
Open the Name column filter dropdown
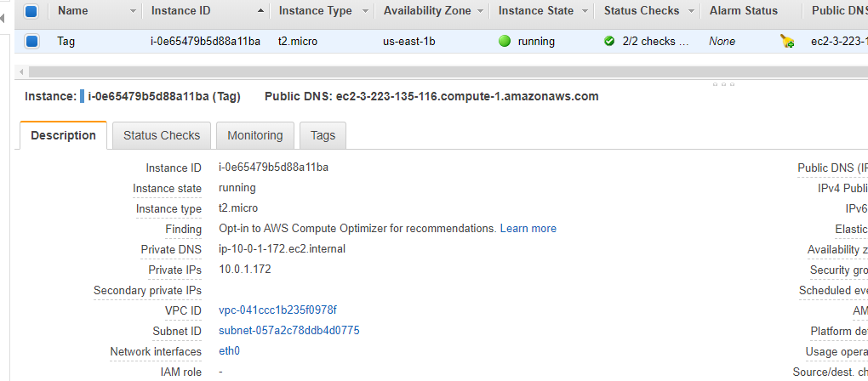tap(132, 11)
